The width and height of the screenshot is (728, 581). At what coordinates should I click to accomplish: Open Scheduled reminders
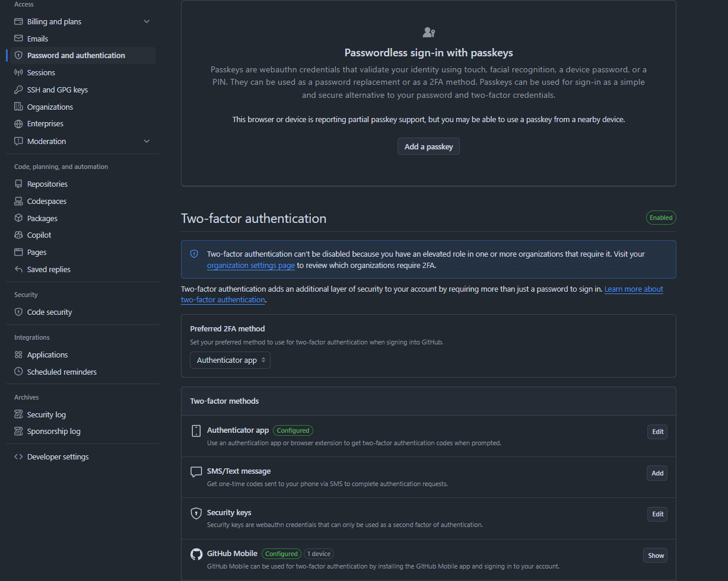point(82,372)
